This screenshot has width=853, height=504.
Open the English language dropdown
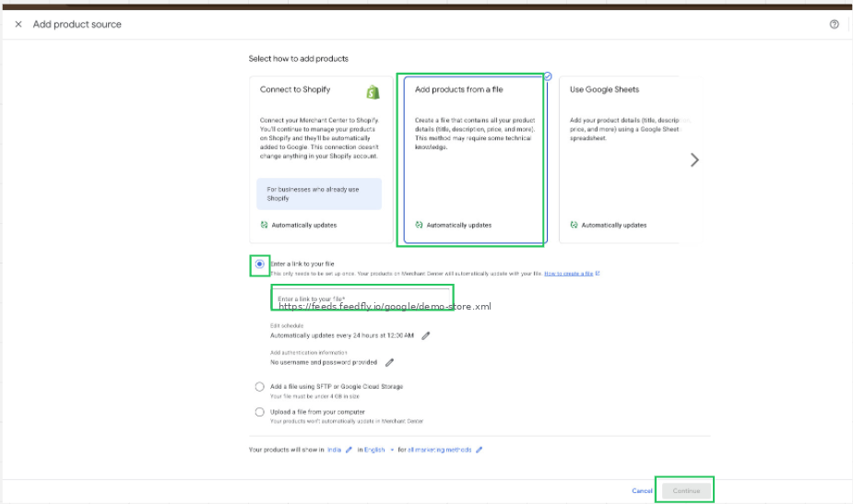[379, 451]
